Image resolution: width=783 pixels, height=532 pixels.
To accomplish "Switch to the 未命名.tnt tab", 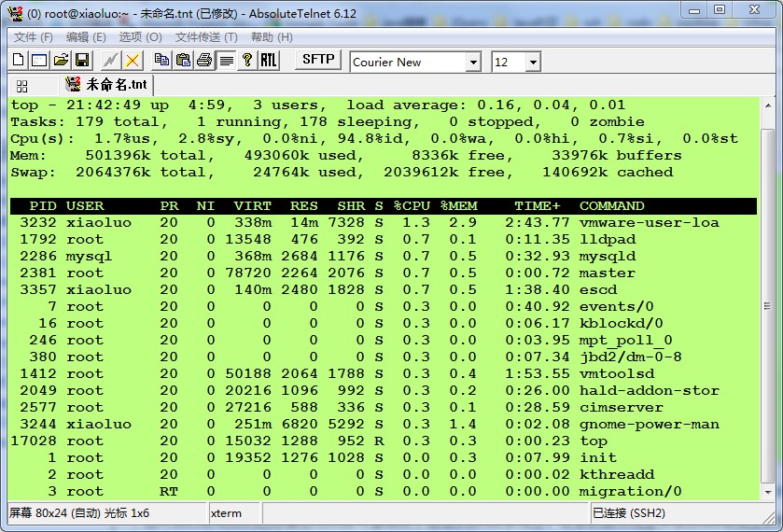I will [x=107, y=84].
